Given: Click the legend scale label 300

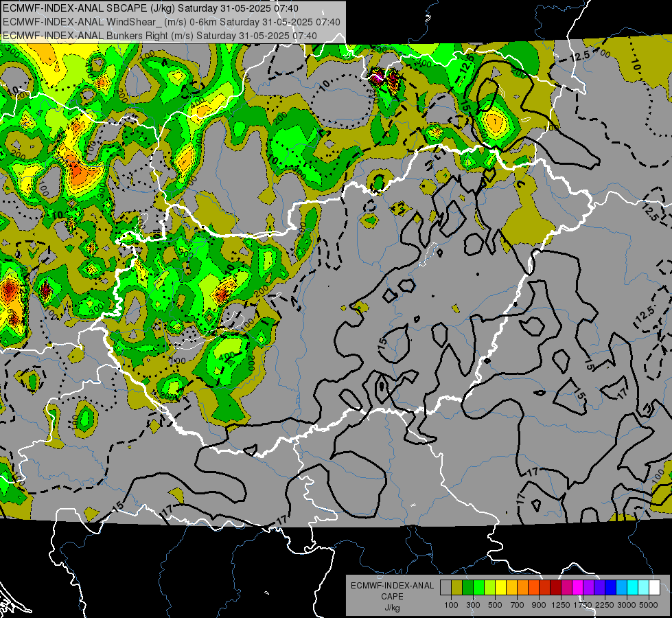Looking at the screenshot, I should [x=473, y=605].
